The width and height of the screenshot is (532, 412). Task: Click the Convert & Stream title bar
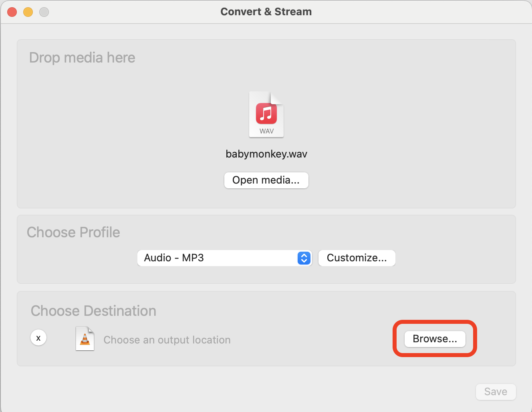[x=266, y=12]
